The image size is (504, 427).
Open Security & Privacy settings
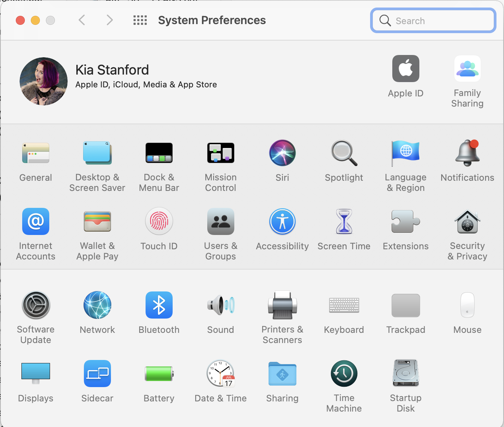pos(467,222)
